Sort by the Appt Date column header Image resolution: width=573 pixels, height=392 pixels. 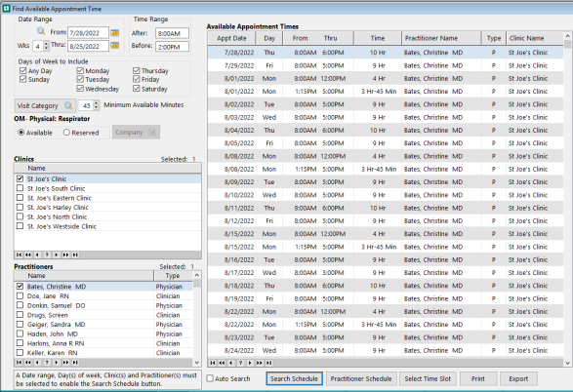coord(231,38)
